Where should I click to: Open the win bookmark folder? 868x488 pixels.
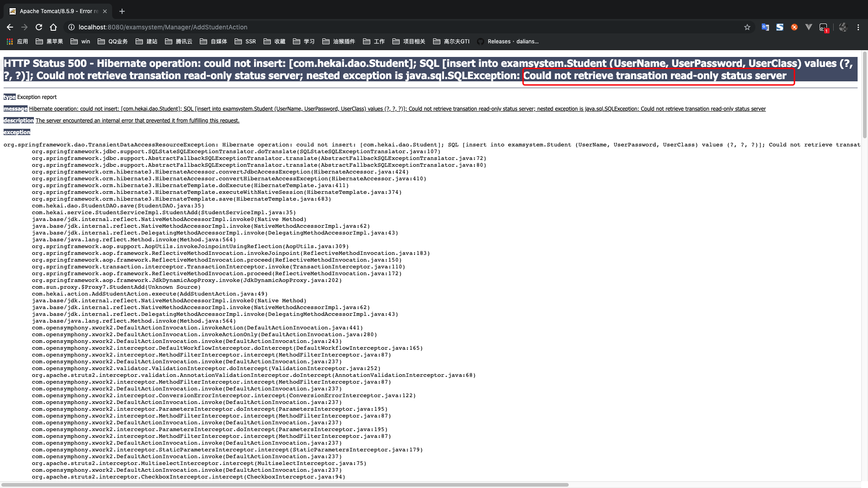click(80, 42)
